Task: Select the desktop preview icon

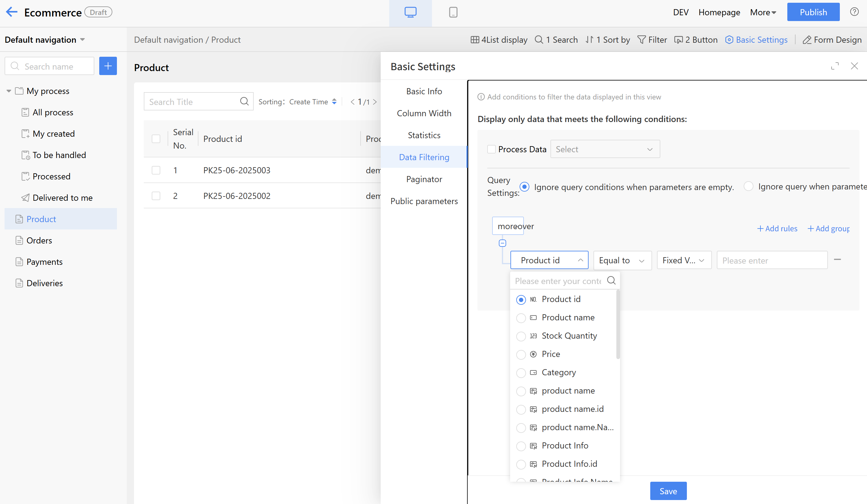Action: click(410, 13)
